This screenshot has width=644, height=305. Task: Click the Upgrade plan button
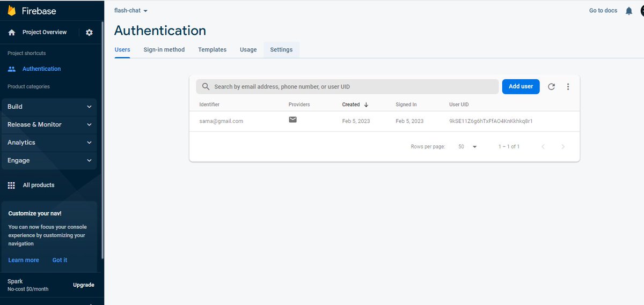(84, 285)
